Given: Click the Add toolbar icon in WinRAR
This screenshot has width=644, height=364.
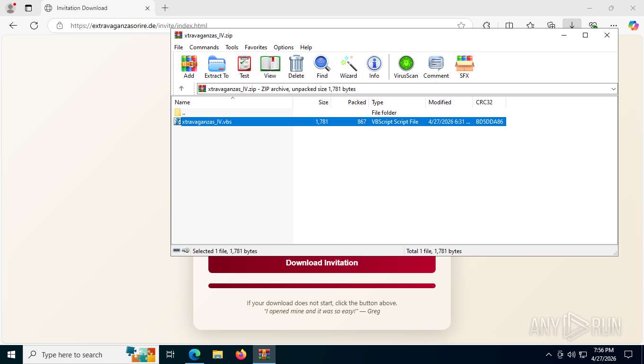Looking at the screenshot, I should pyautogui.click(x=189, y=67).
